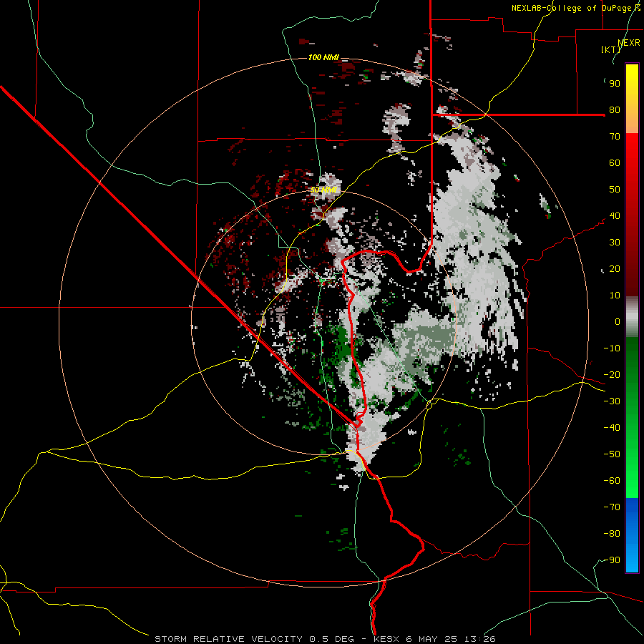644x644 pixels.
Task: Click the 20 value on the velocity scale
Action: click(615, 269)
